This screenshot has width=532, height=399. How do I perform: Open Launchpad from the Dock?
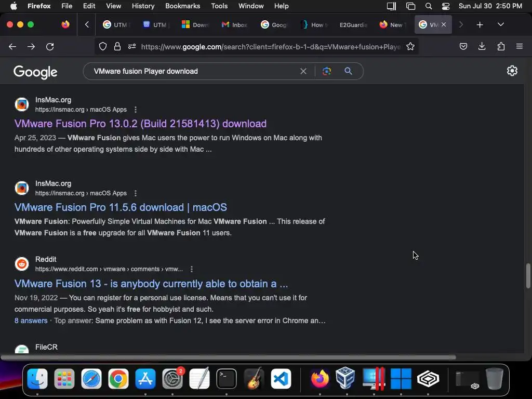tap(64, 379)
